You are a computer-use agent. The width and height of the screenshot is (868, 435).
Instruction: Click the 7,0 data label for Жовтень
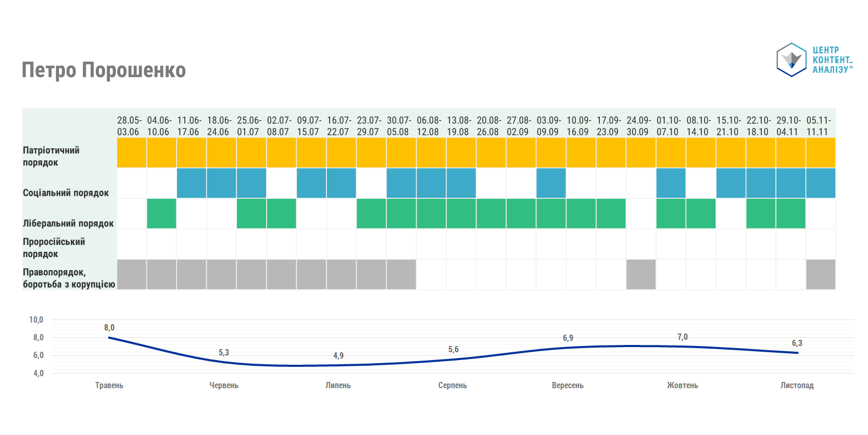pyautogui.click(x=682, y=337)
